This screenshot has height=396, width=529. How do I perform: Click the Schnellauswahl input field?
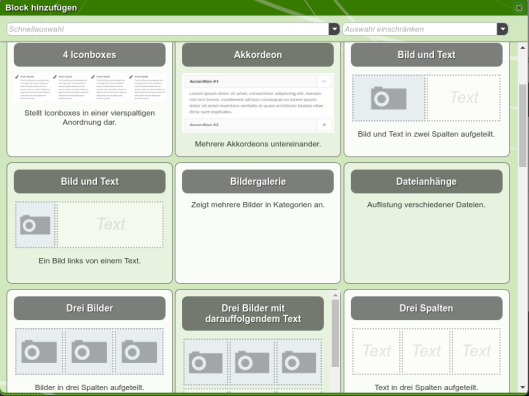pyautogui.click(x=168, y=29)
